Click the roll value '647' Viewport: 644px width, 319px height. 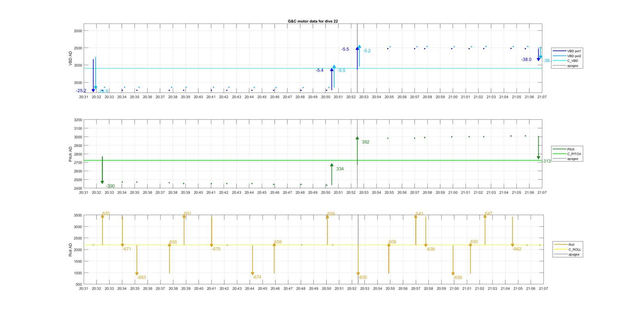489,214
